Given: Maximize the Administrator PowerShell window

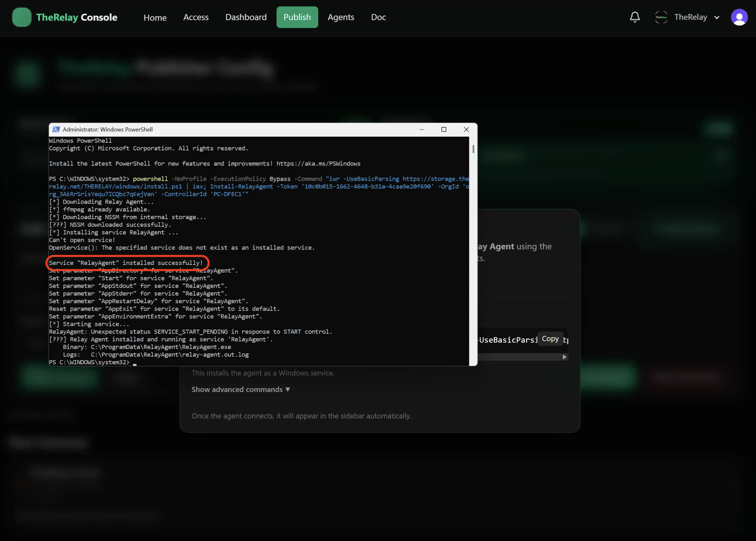Looking at the screenshot, I should (443, 129).
